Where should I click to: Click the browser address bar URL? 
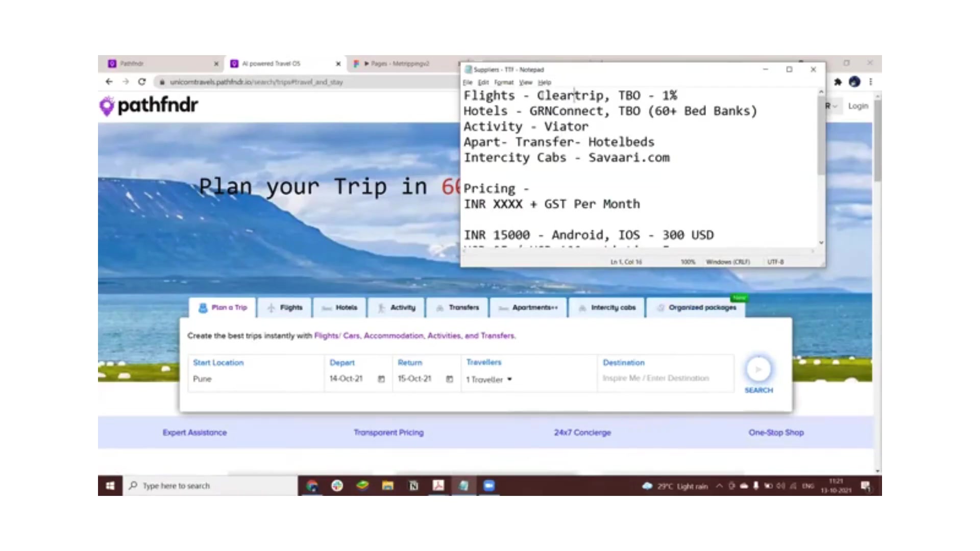click(256, 82)
